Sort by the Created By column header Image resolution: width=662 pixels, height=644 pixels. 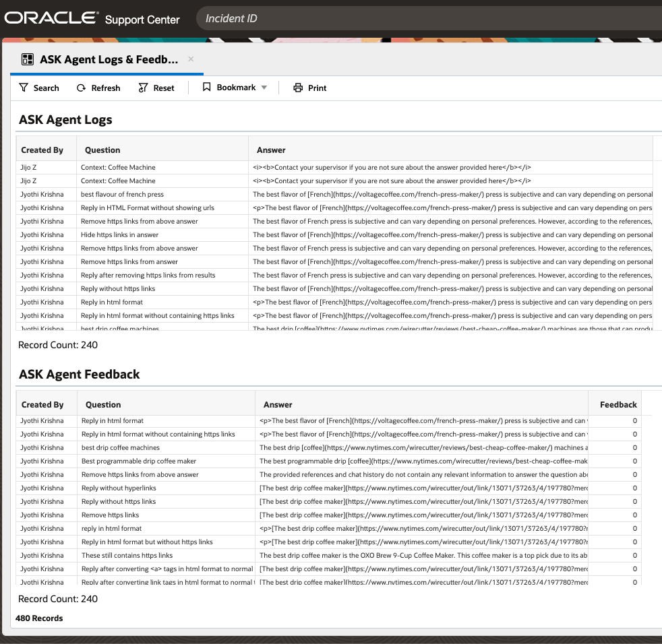coord(43,150)
